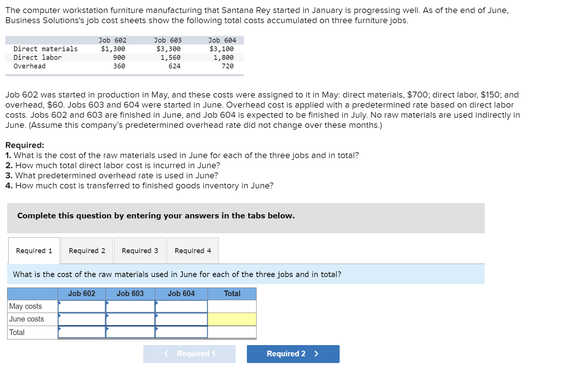
Task: Select Total row cell for Job 604
Action: coord(181,332)
